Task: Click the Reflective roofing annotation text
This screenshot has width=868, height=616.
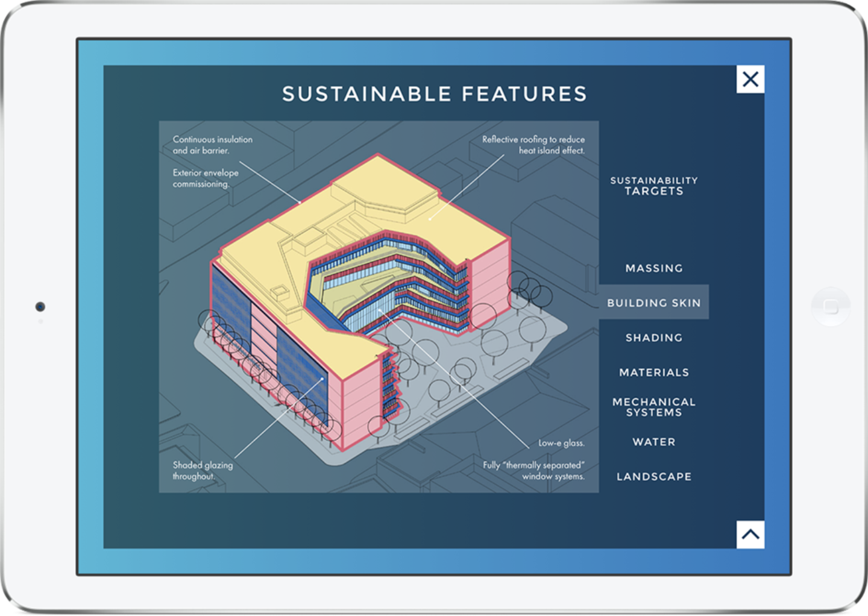Action: point(533,145)
